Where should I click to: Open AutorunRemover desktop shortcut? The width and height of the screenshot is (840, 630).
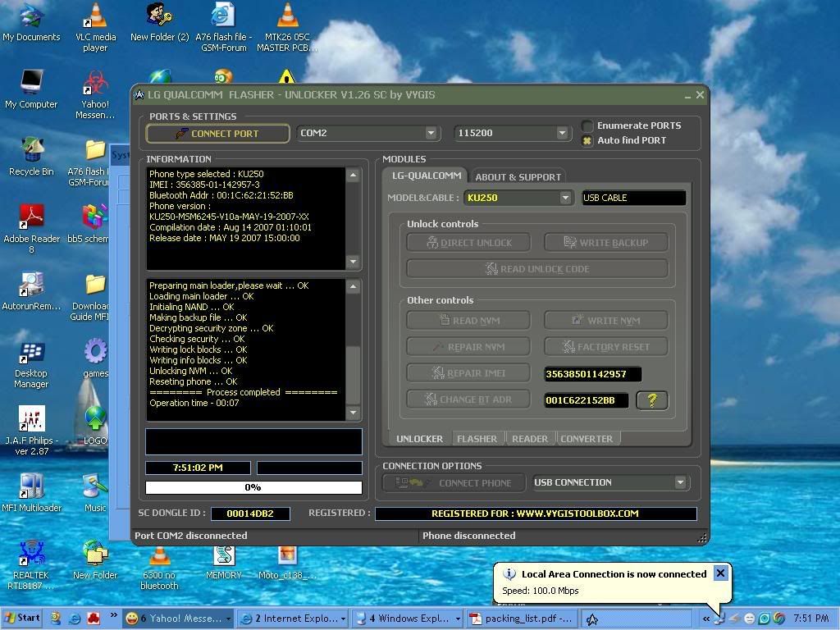(x=31, y=292)
